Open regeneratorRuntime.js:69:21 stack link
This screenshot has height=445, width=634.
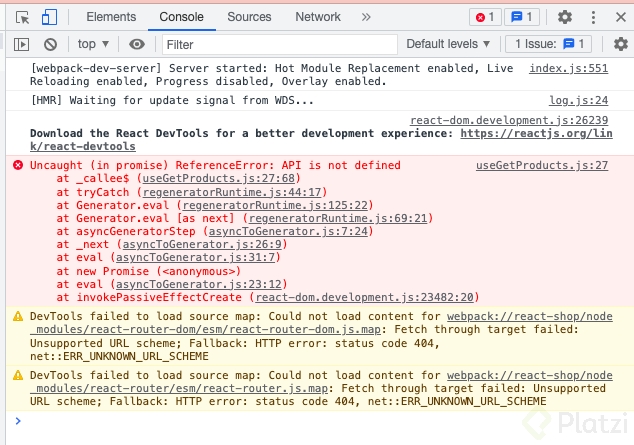tap(338, 219)
